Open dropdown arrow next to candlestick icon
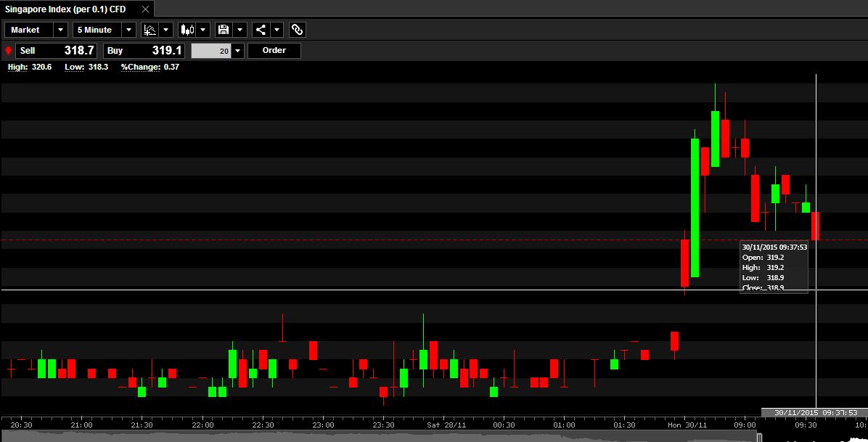Viewport: 868px width, 442px height. (203, 30)
